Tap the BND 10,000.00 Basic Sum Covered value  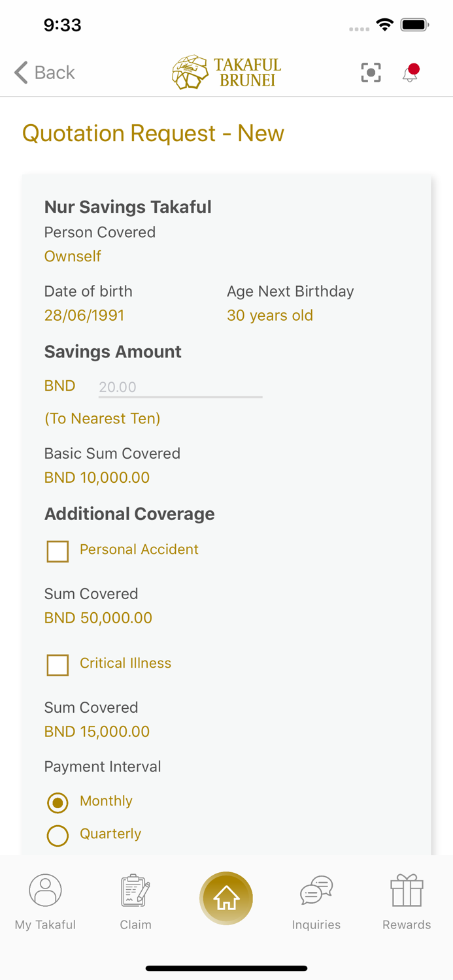(x=96, y=478)
